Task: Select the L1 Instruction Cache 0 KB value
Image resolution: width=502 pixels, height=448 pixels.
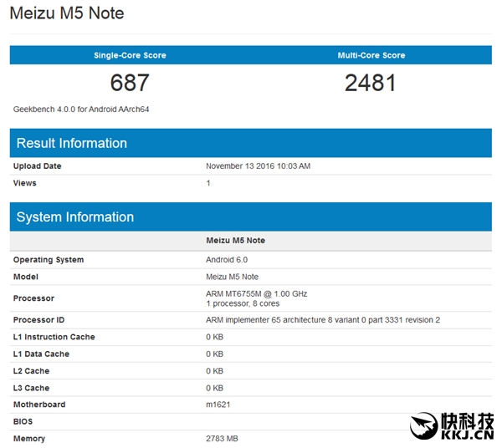Action: pyautogui.click(x=214, y=337)
